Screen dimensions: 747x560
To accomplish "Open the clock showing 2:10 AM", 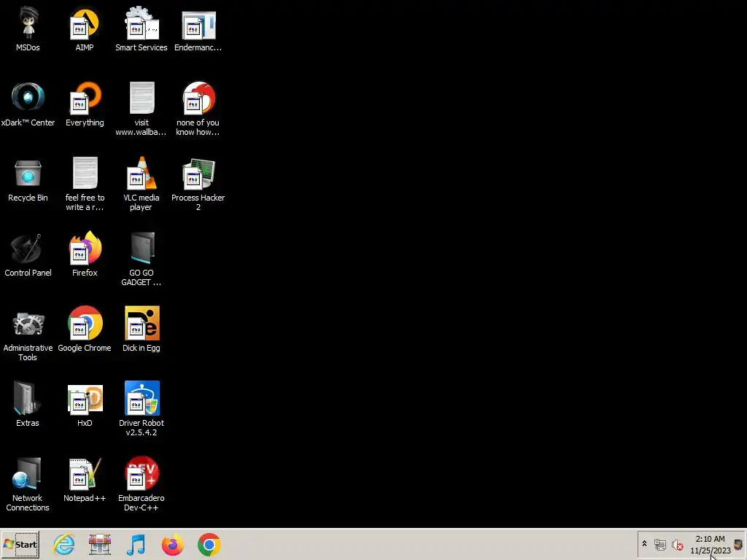I will (x=711, y=545).
